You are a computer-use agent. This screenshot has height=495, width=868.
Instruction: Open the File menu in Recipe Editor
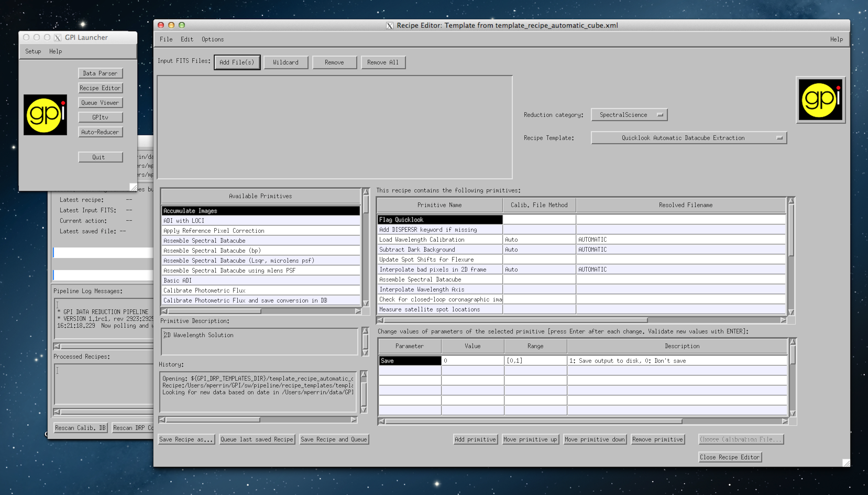point(166,39)
